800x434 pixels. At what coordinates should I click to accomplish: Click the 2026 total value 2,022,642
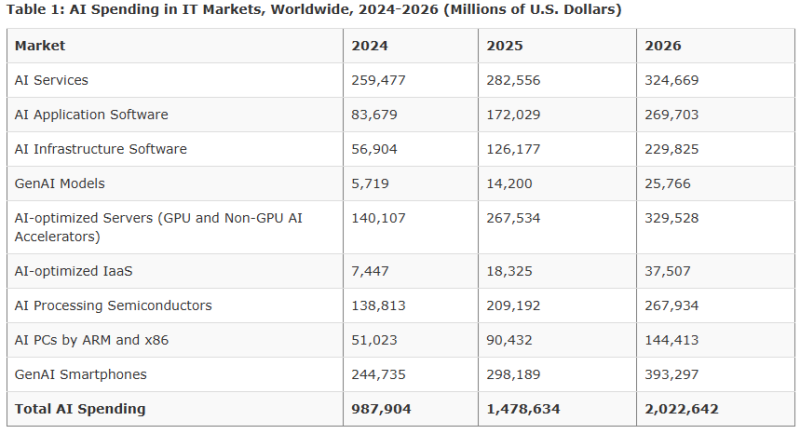click(x=682, y=409)
